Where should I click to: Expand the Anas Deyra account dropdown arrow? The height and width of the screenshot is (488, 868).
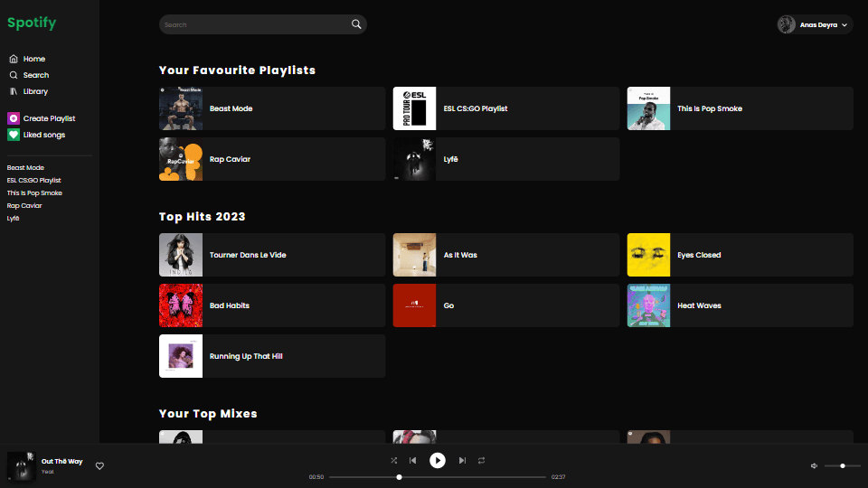[x=844, y=25]
